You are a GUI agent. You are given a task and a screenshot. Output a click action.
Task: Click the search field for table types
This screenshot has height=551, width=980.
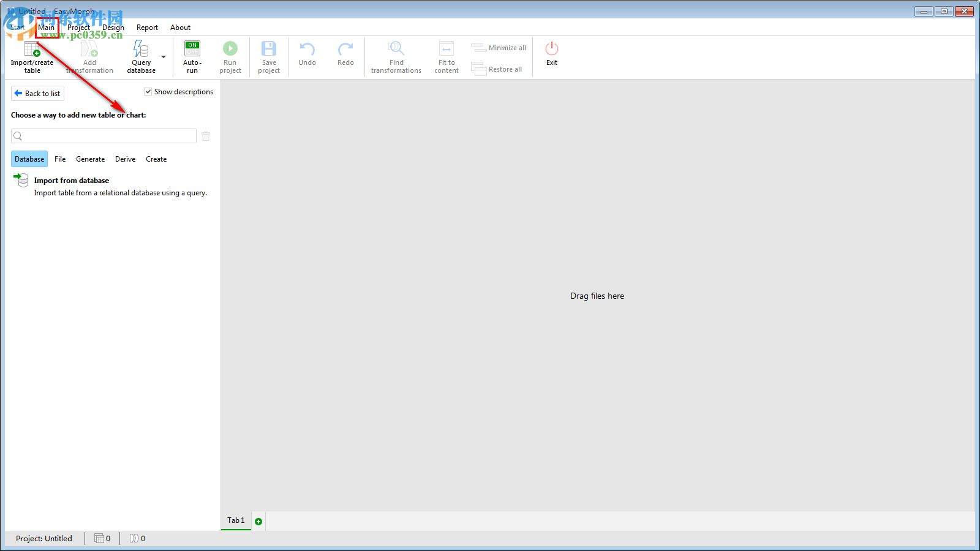pos(104,136)
